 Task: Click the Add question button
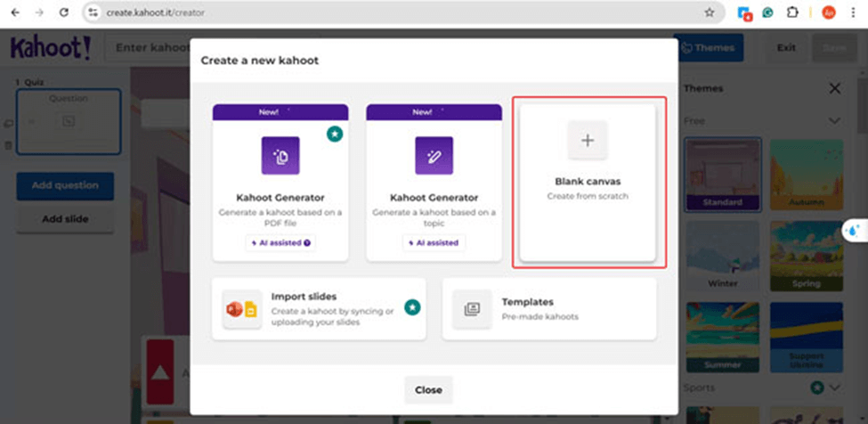[x=65, y=185]
